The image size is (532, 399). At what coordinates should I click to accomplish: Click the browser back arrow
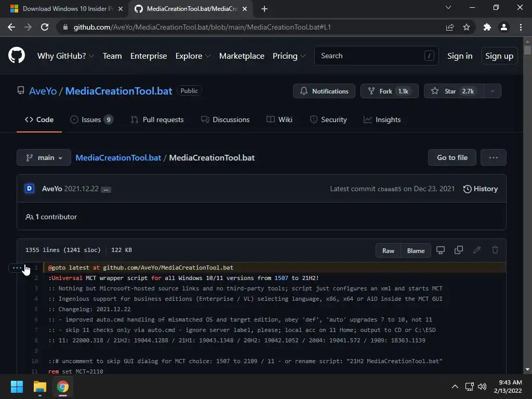[11, 27]
